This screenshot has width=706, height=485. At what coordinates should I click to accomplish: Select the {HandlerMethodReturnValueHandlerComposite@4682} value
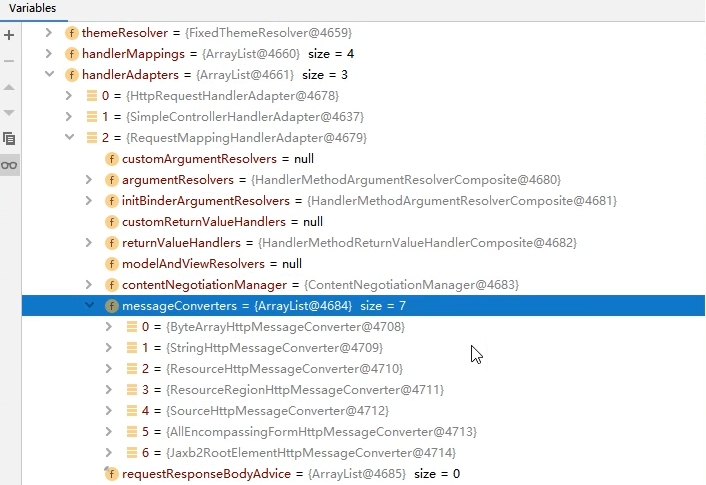[417, 243]
